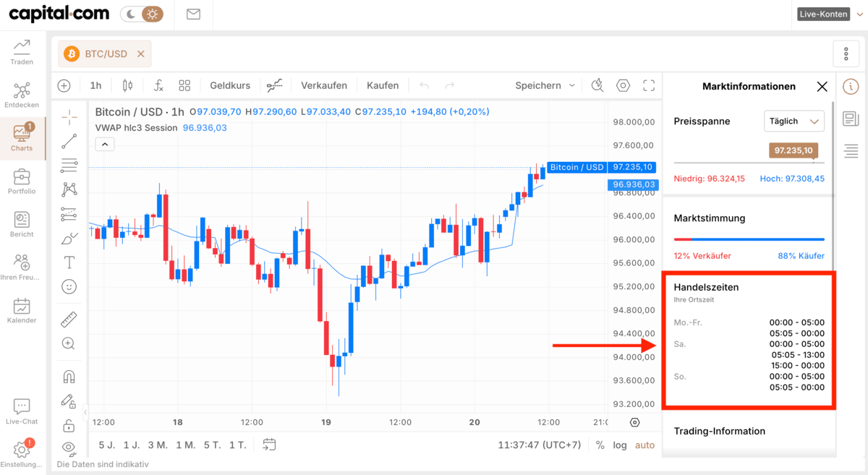Select the forecasting/measurement position tool
Viewport: 868px width, 475px height.
click(x=69, y=214)
